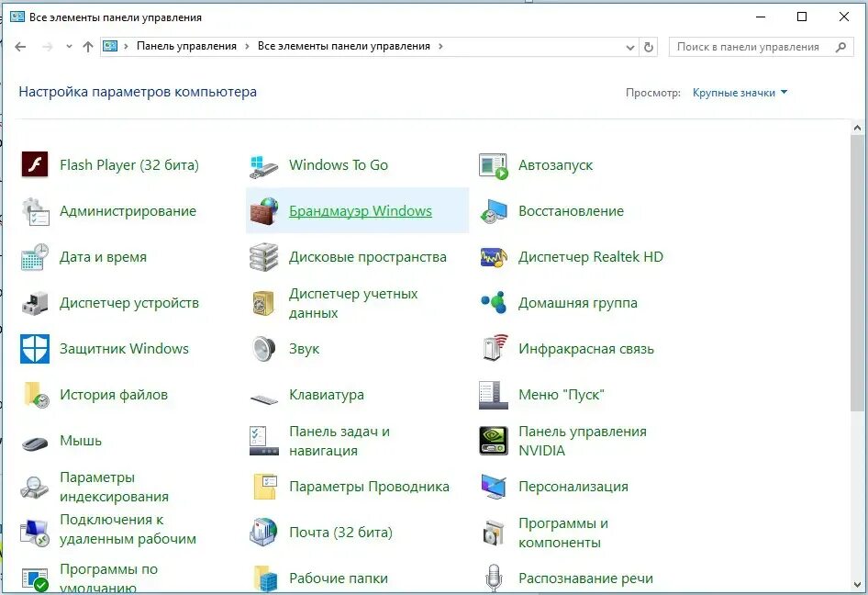Image resolution: width=868 pixels, height=595 pixels.
Task: Open the Программы и компоненты icon
Action: point(494,533)
